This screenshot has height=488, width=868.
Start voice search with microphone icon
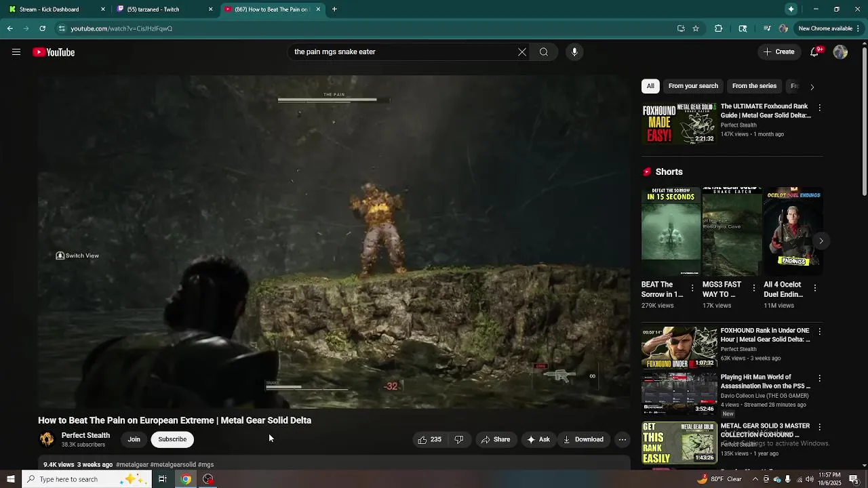click(574, 52)
